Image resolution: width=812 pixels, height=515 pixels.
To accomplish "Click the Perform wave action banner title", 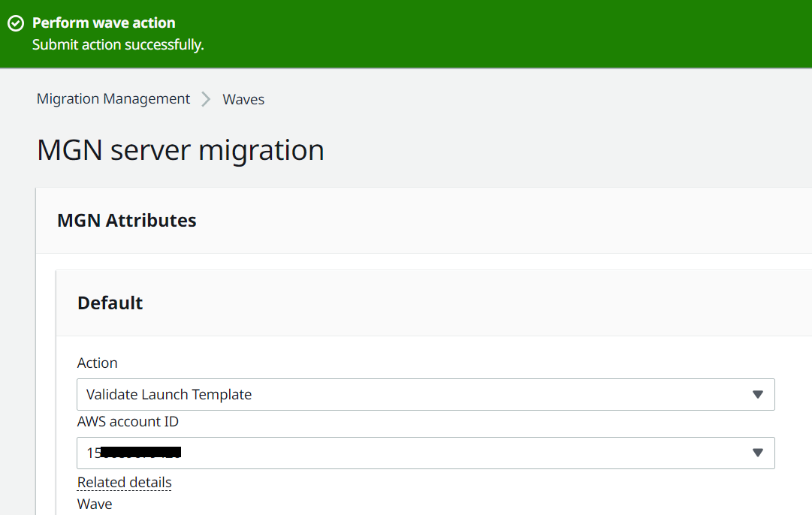I will (104, 23).
